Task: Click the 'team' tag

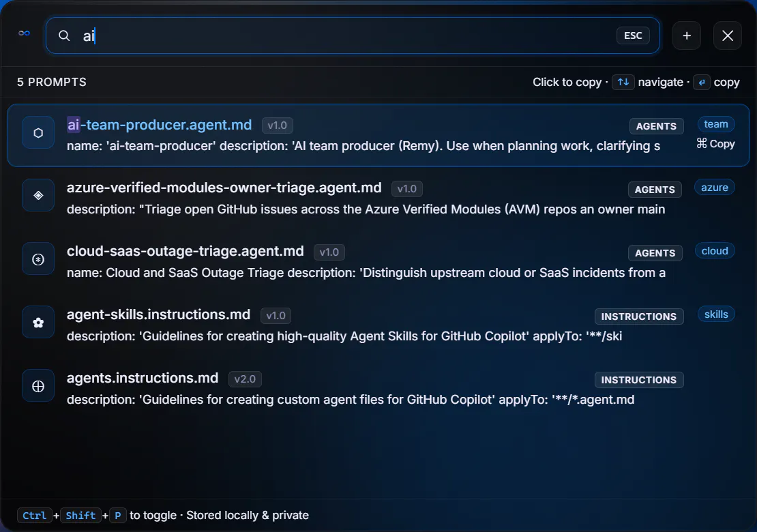Action: pyautogui.click(x=716, y=124)
